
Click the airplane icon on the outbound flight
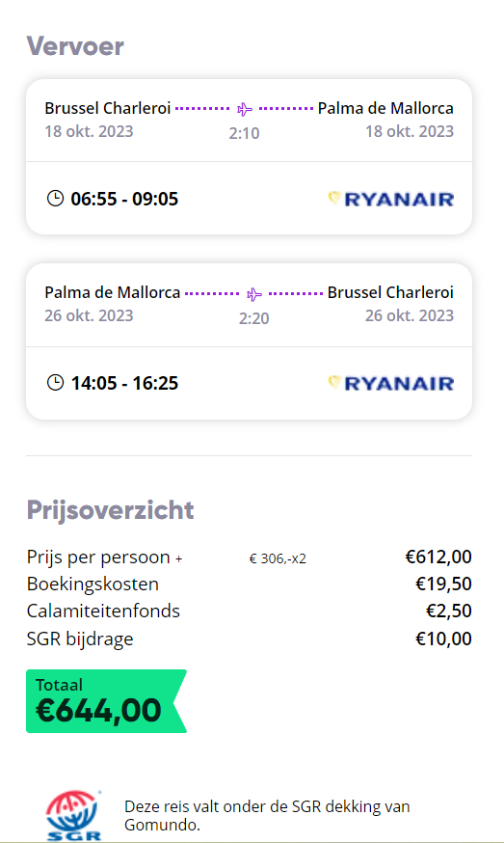(x=245, y=109)
